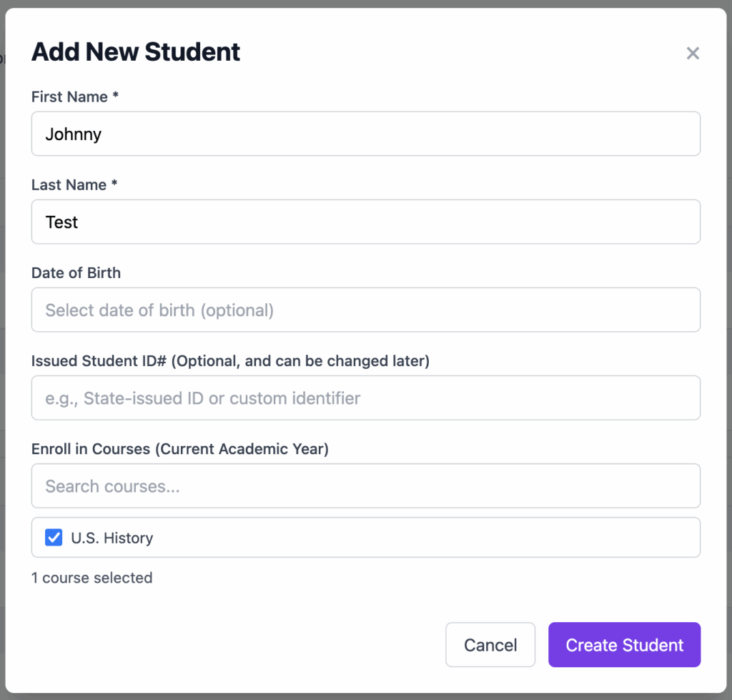Click the "Select date of birth (optional)" placeholder
Screen dimensions: 732x700
point(159,310)
